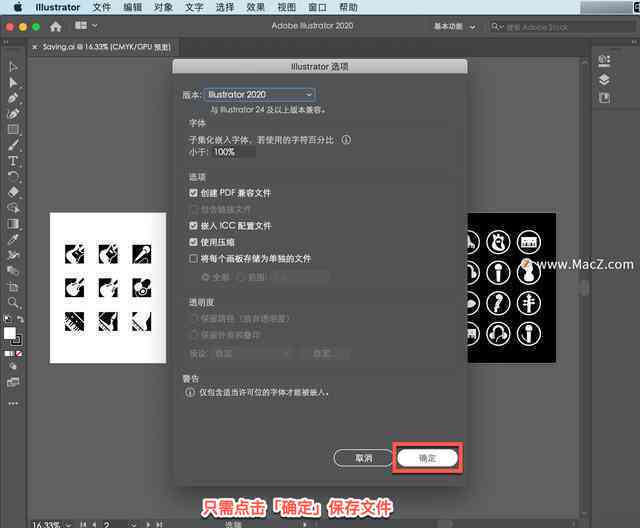The height and width of the screenshot is (528, 640).
Task: Open the zoom level dropdown arrow
Action: pyautogui.click(x=68, y=524)
